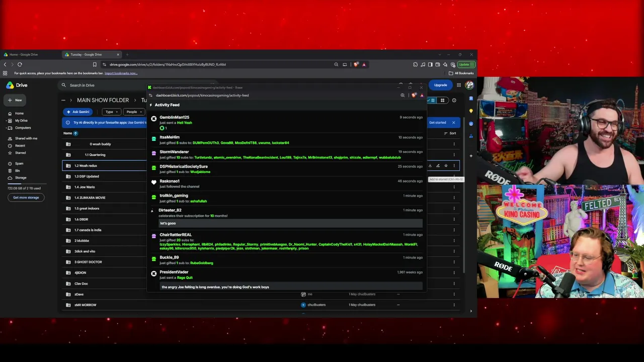The height and width of the screenshot is (362, 644).
Task: Show hidden breadcrumb folders via the ellipsis
Action: tap(63, 100)
